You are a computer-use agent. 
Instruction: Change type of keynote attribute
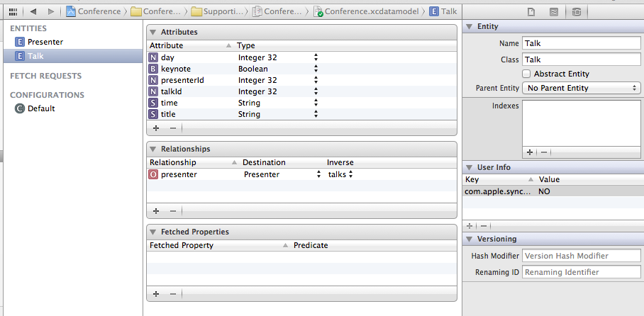[316, 69]
